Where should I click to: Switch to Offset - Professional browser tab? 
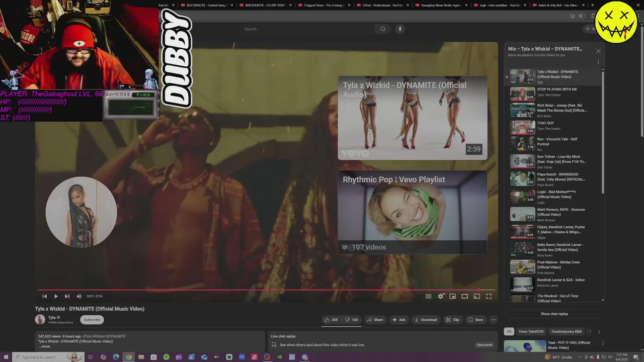tap(383, 5)
